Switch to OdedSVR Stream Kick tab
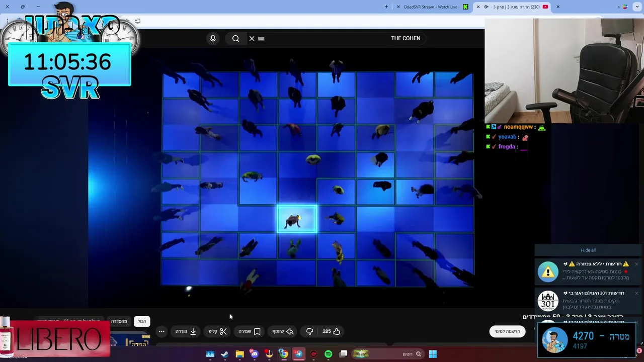 coord(432,7)
